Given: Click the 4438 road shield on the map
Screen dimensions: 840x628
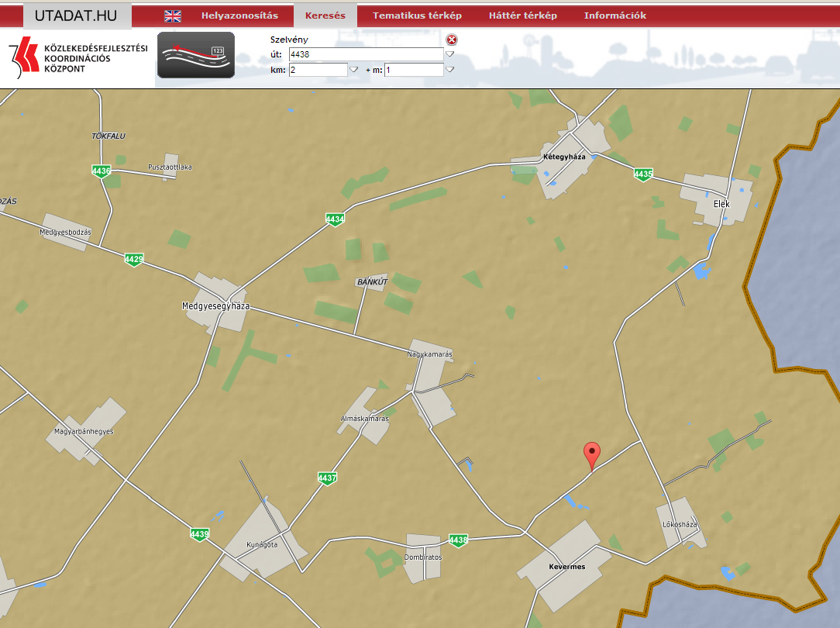Looking at the screenshot, I should point(458,540).
